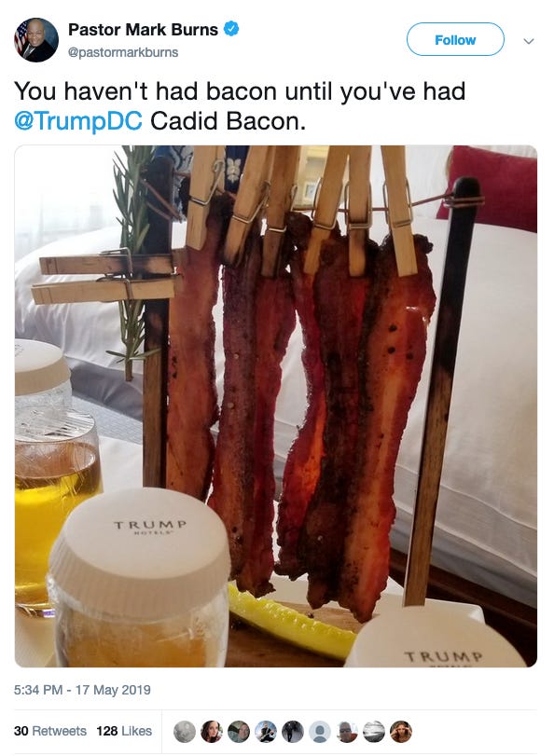Open the tweet options chevron menu
Screen dimensions: 554x756
(x=529, y=41)
